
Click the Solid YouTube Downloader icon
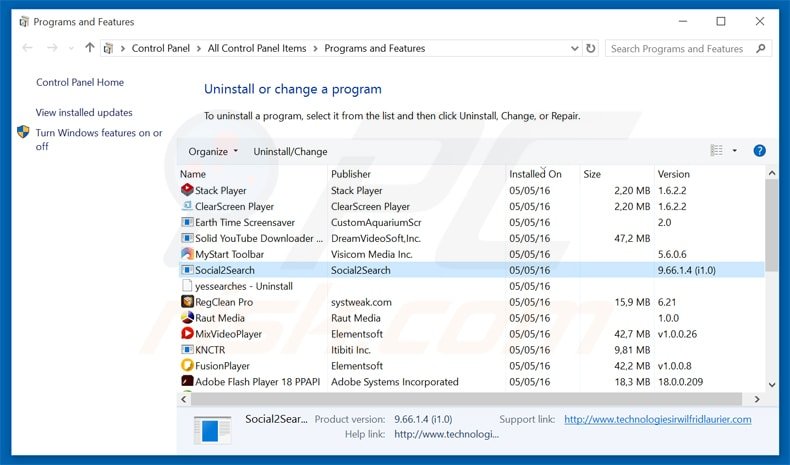[x=187, y=238]
